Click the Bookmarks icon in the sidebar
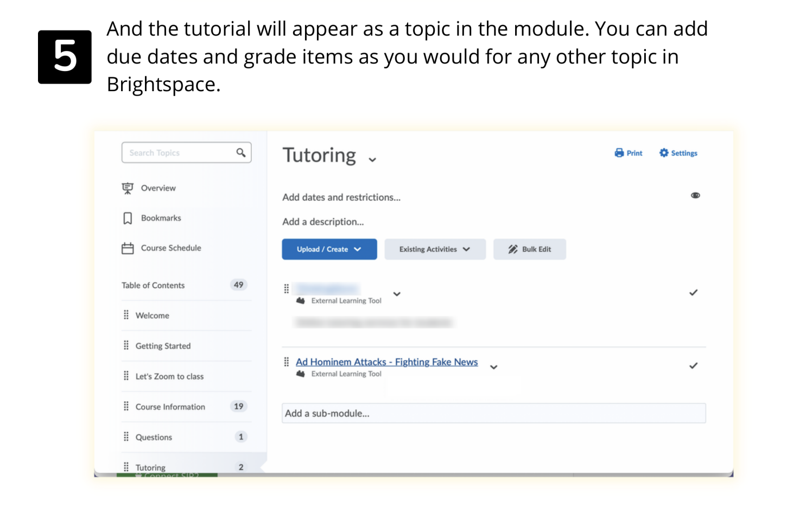Image resolution: width=812 pixels, height=506 pixels. [x=127, y=218]
